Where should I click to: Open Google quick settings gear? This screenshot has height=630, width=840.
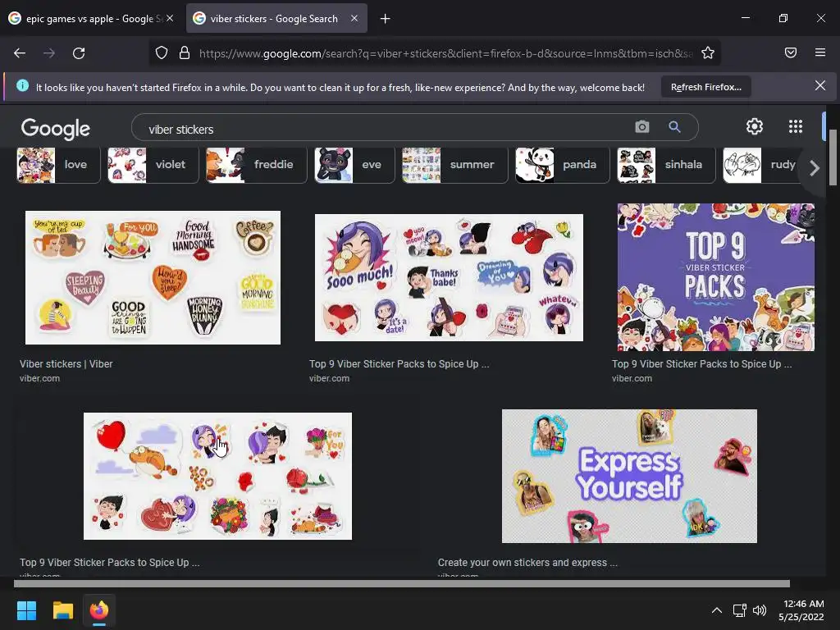755,126
